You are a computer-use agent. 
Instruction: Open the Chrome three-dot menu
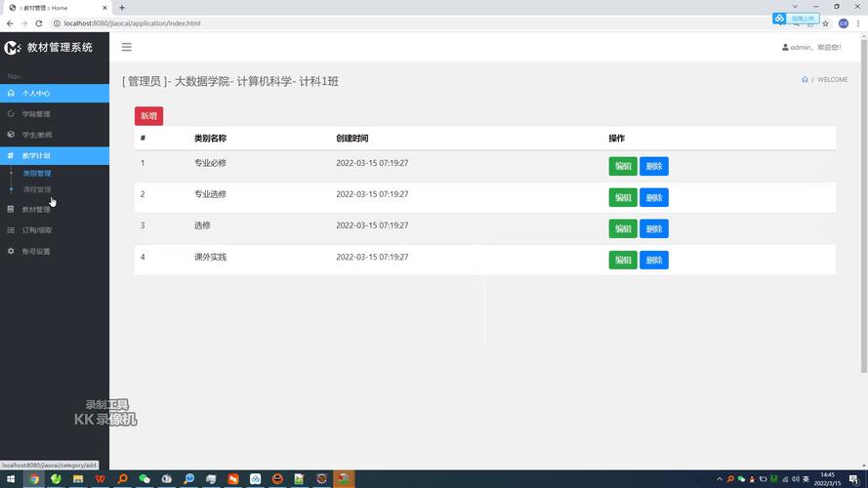click(x=858, y=23)
